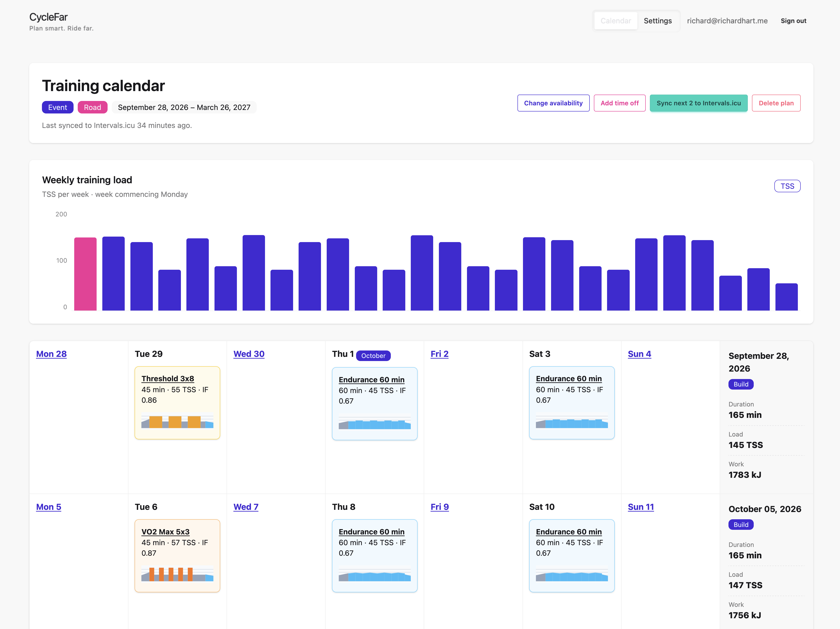The image size is (840, 629).
Task: Select the pink first-week bar in chart
Action: 85,274
